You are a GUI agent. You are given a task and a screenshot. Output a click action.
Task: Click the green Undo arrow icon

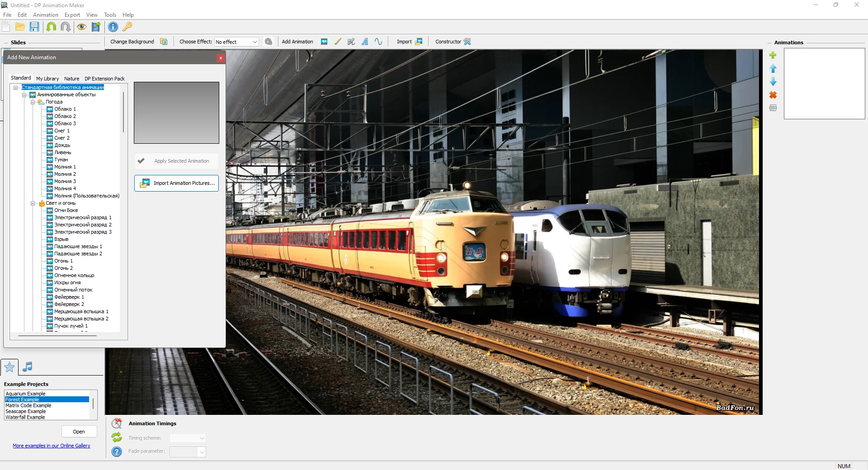click(51, 27)
